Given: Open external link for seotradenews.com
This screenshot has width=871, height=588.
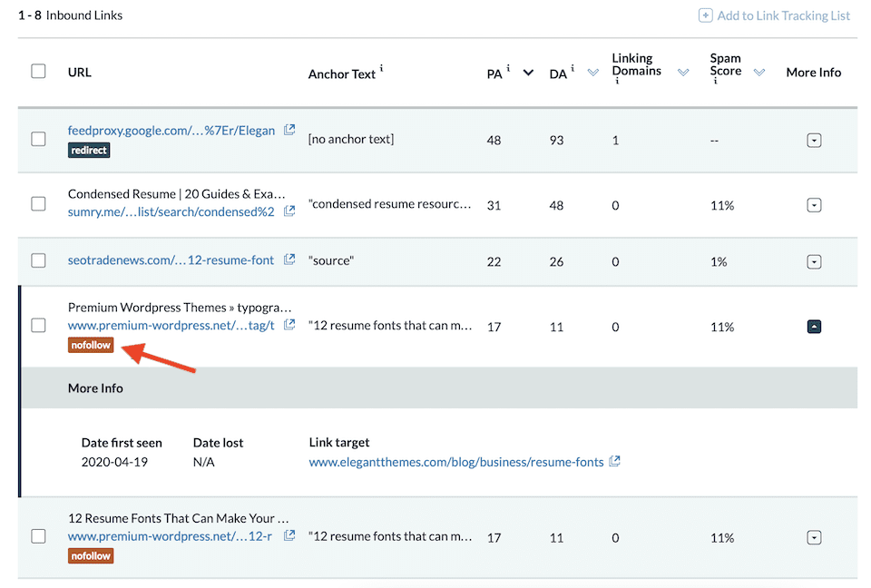Looking at the screenshot, I should click(x=289, y=260).
